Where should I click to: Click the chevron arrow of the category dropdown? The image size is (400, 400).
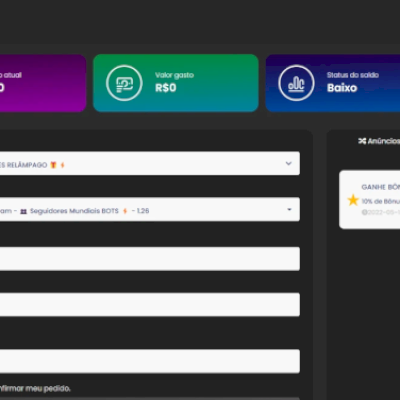289,163
